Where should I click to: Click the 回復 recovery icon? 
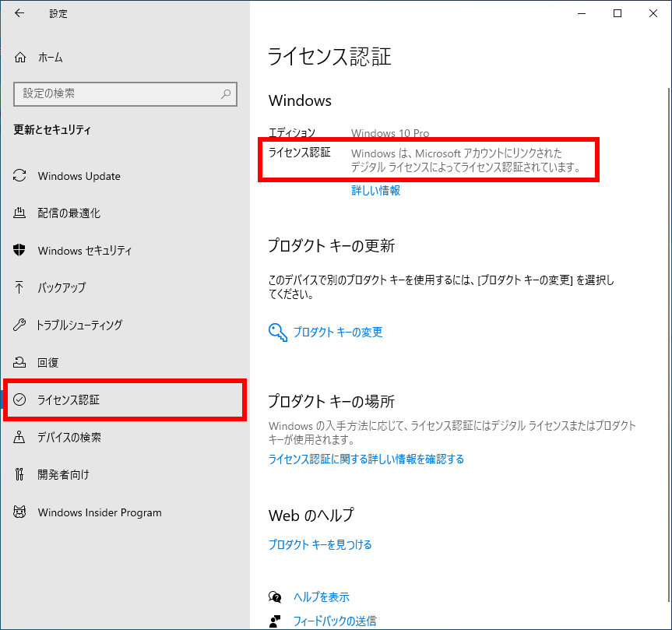click(19, 362)
